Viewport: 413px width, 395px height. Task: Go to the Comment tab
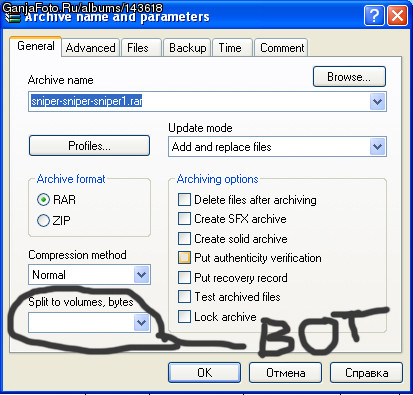click(x=282, y=48)
